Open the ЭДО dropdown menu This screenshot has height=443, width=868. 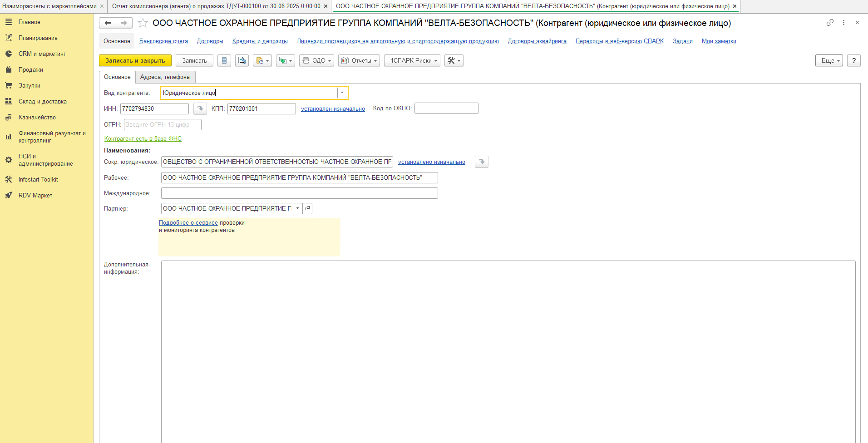click(x=317, y=60)
